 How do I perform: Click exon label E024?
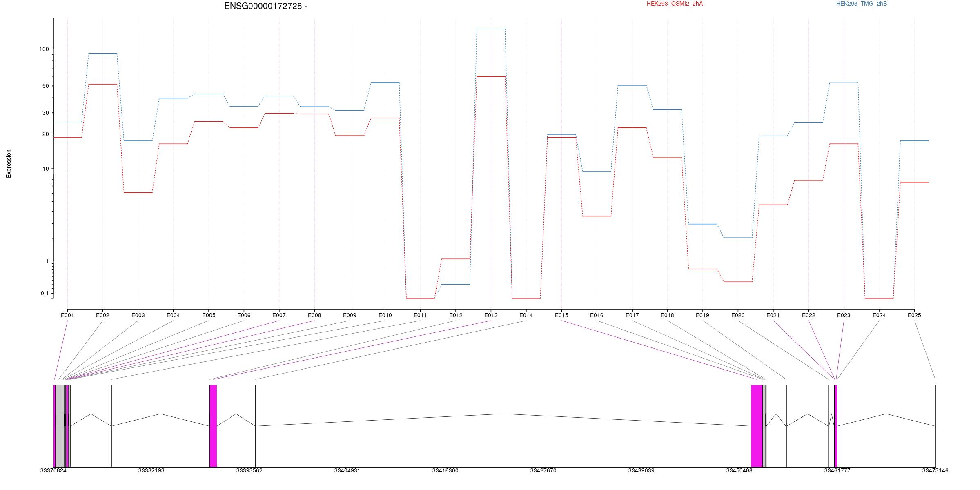[879, 315]
